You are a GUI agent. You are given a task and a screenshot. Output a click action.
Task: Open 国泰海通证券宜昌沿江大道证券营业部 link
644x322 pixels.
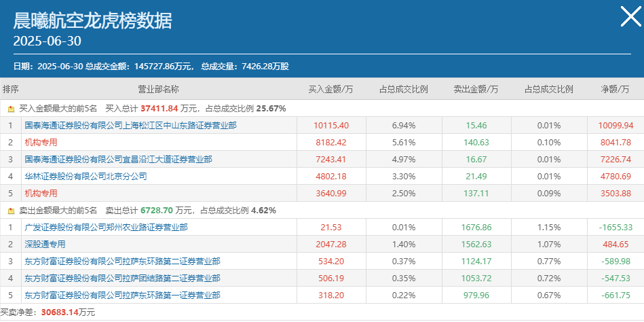pyautogui.click(x=118, y=159)
